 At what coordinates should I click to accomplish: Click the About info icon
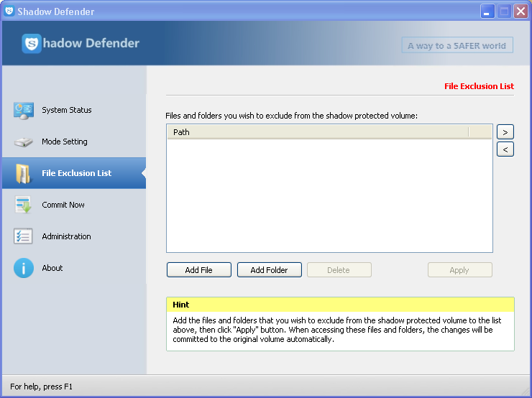pyautogui.click(x=24, y=268)
